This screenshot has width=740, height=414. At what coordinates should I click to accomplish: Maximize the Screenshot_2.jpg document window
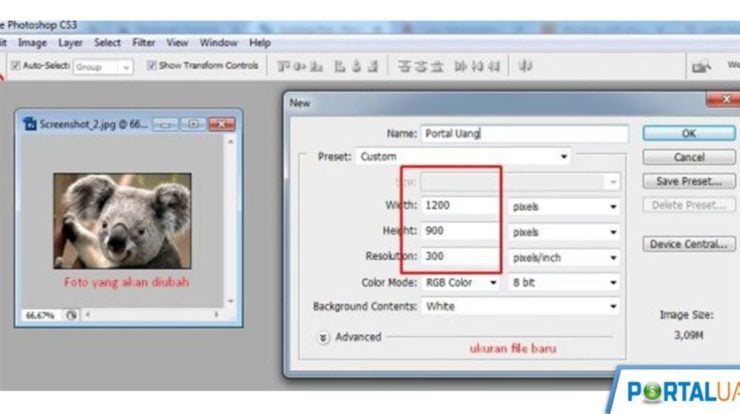(x=193, y=124)
